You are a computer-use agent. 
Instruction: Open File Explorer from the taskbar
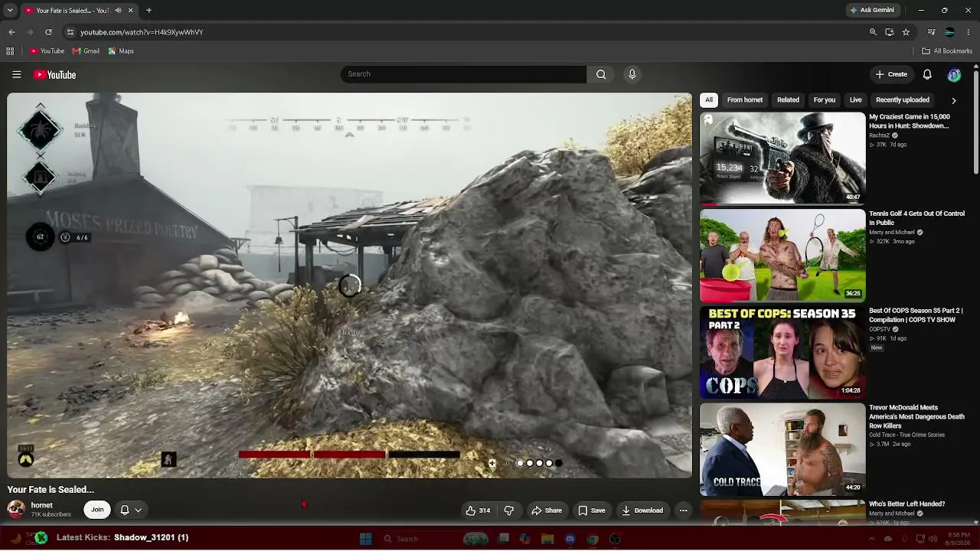pyautogui.click(x=547, y=539)
